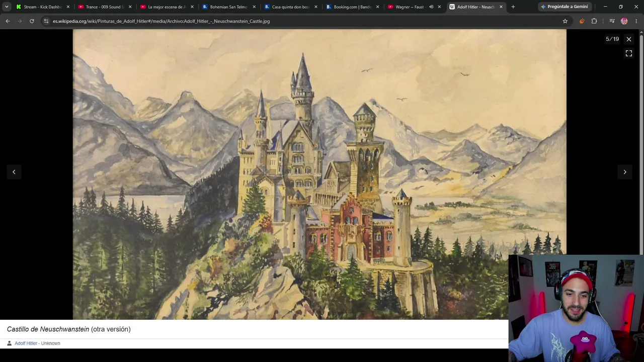Image resolution: width=644 pixels, height=362 pixels.
Task: Click the caption 'Castillo de Neuschwanstein (otra versión)'
Action: coord(68,329)
